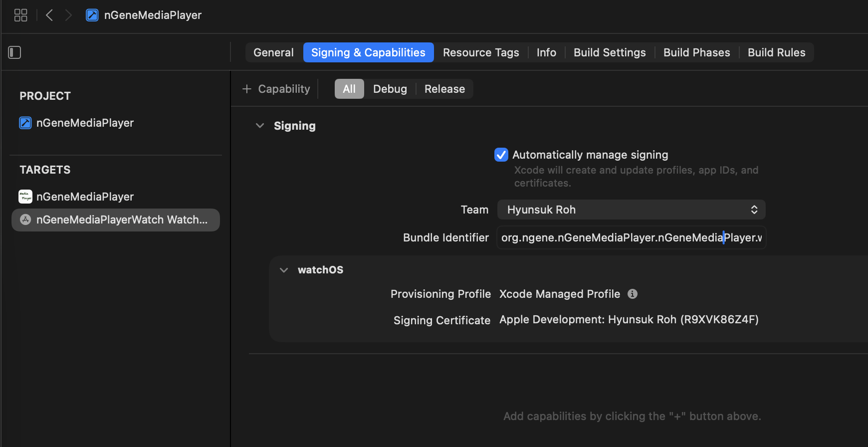Viewport: 868px width, 447px height.
Task: Click the plus icon beside Capability
Action: point(246,89)
